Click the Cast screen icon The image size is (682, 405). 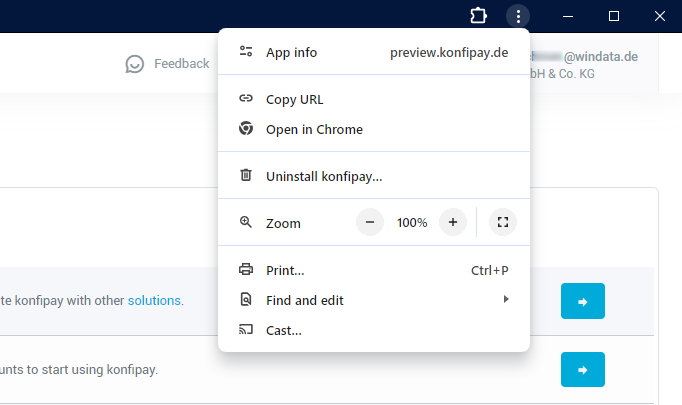[x=246, y=330]
